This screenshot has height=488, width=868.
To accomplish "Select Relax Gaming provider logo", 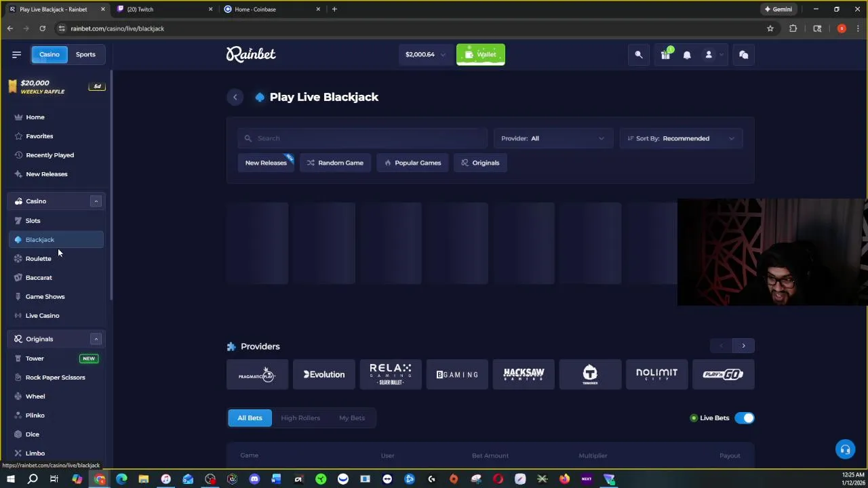I will tap(391, 374).
